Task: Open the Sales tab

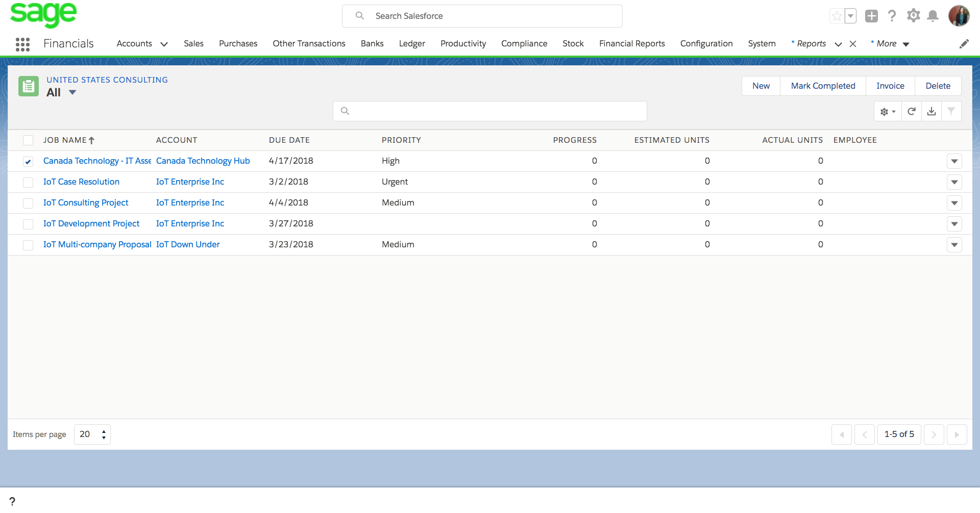Action: click(x=193, y=44)
